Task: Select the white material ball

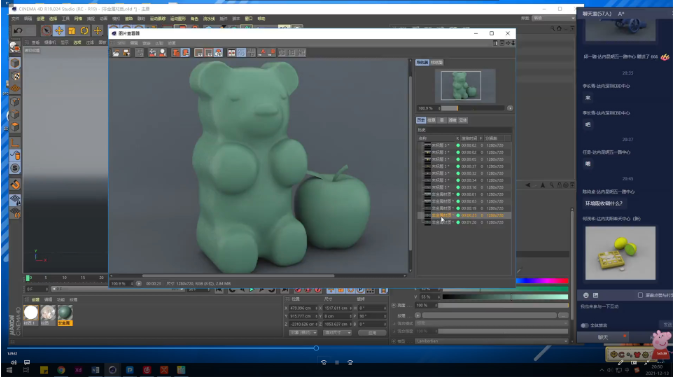Action: coord(31,313)
